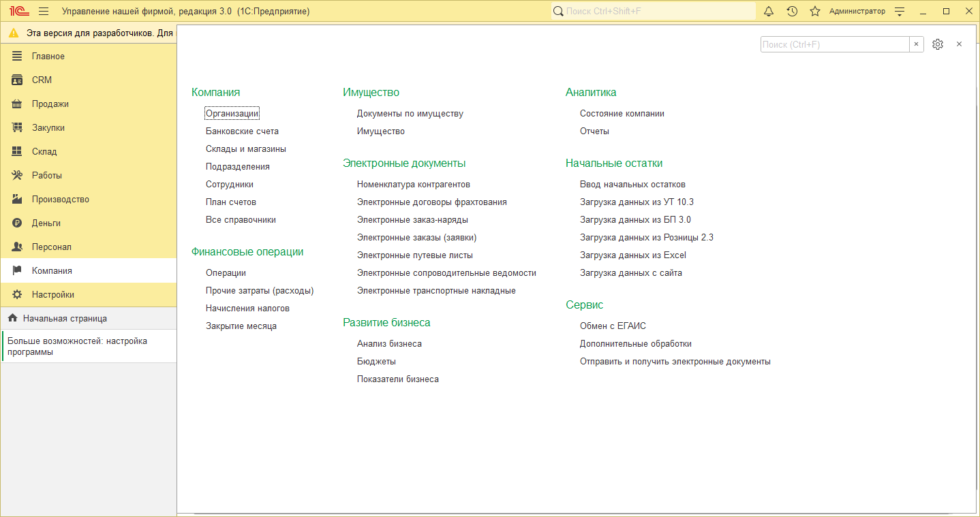Screen dimensions: 980x517
Task: Click the 1C logo icon
Action: pyautogui.click(x=18, y=12)
